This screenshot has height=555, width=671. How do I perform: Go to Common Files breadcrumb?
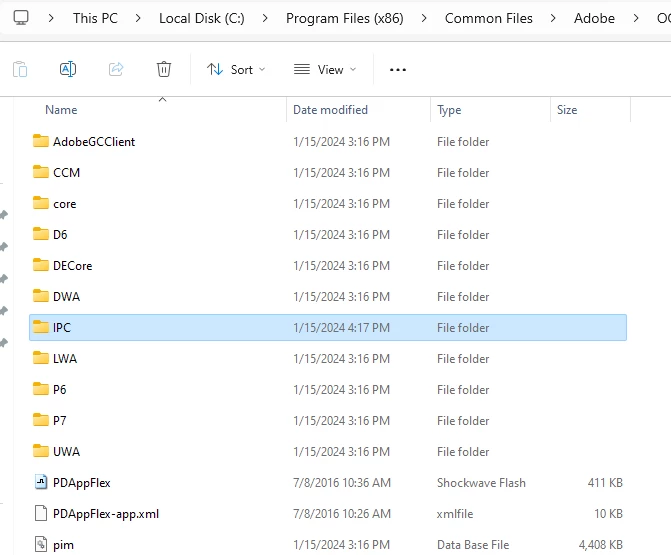point(489,18)
